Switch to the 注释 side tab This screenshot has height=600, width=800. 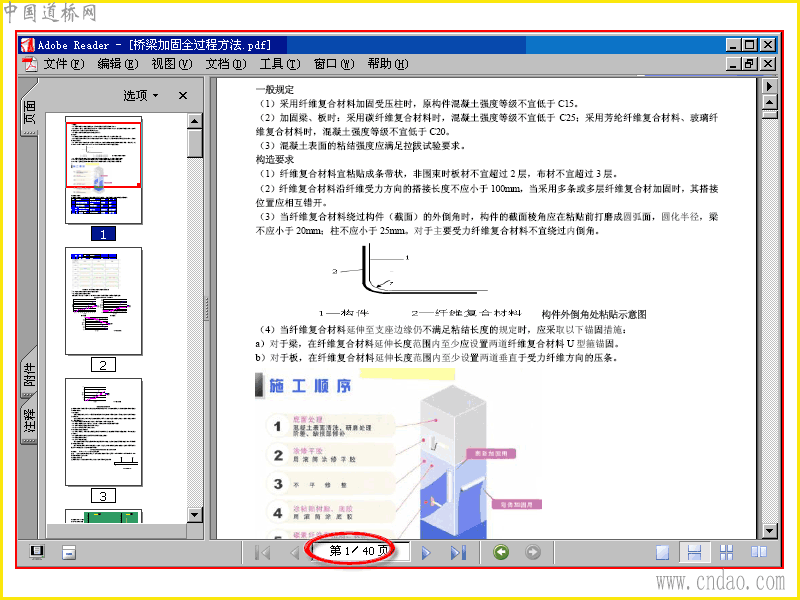(30, 426)
